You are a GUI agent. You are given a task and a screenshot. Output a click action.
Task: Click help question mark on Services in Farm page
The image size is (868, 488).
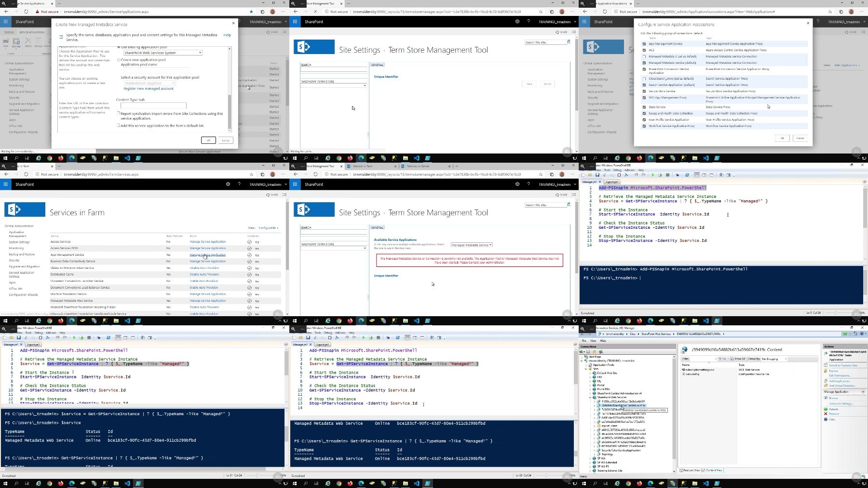(239, 184)
